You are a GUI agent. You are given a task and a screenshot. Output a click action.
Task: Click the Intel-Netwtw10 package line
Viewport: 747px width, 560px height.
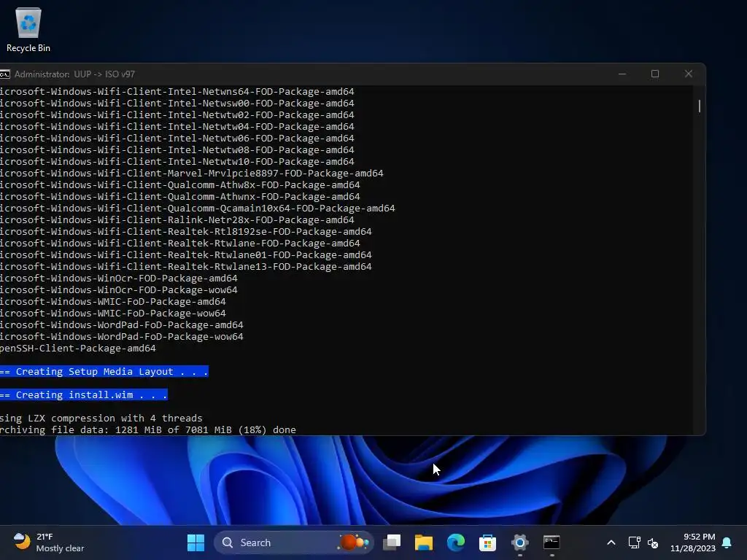tap(177, 161)
